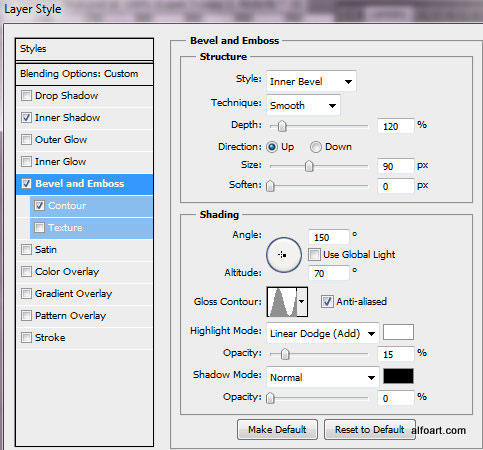
Task: Click the Depth percentage input field
Action: coord(396,126)
